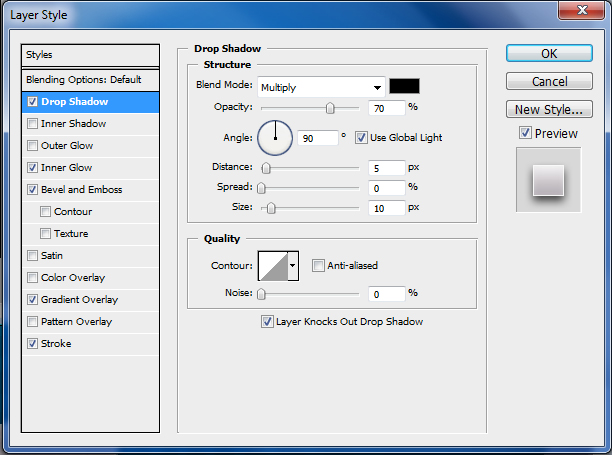Image resolution: width=612 pixels, height=455 pixels.
Task: Close the Layer Style dialog
Action: click(582, 10)
